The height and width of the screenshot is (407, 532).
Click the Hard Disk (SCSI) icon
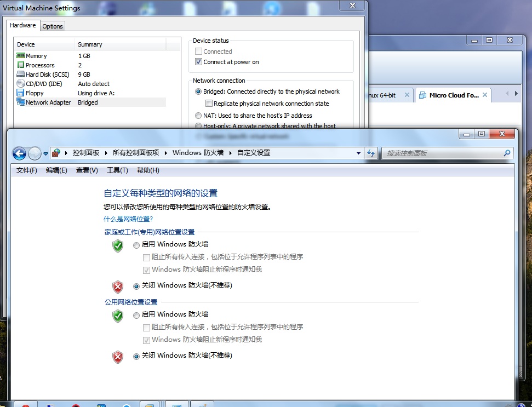tap(21, 74)
